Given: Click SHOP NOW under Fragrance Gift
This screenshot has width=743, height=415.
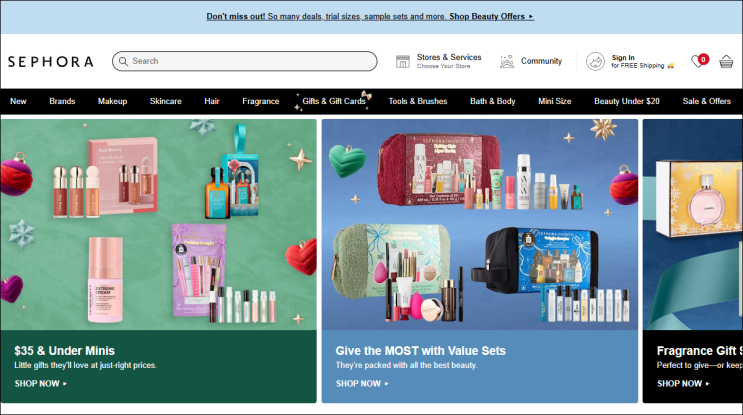Looking at the screenshot, I should (683, 384).
